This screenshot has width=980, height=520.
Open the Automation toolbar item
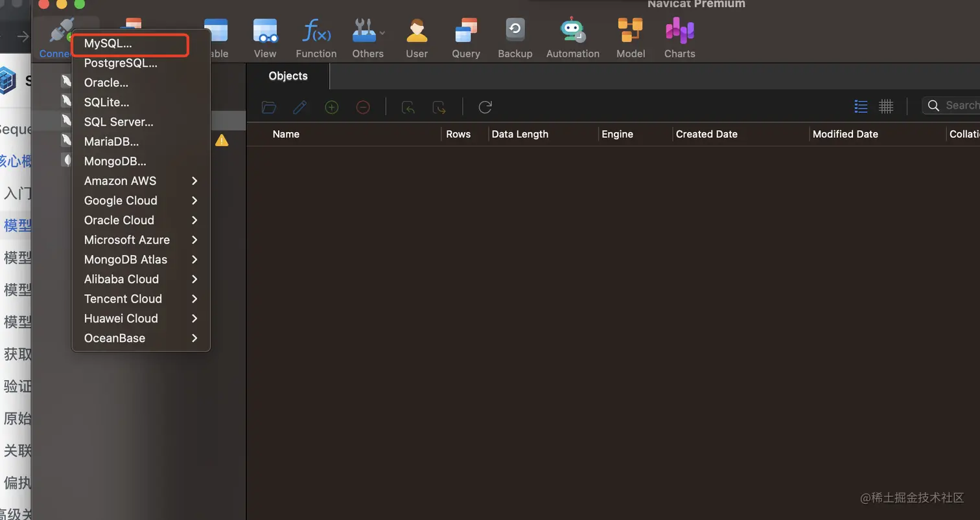[573, 38]
